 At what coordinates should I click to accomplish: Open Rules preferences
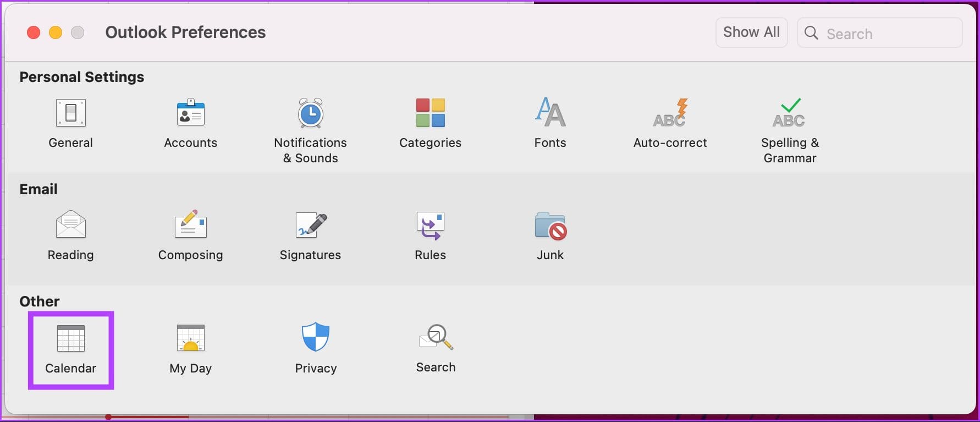point(430,235)
